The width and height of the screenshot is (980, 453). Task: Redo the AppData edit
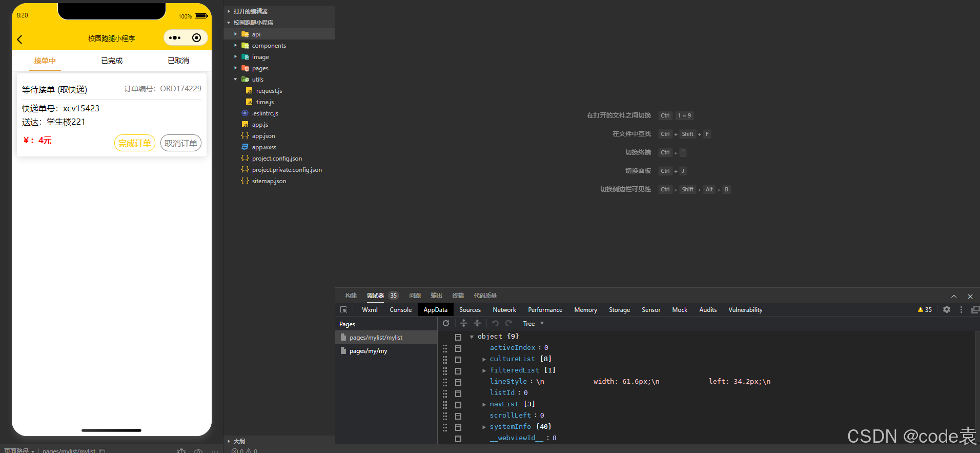pyautogui.click(x=508, y=323)
